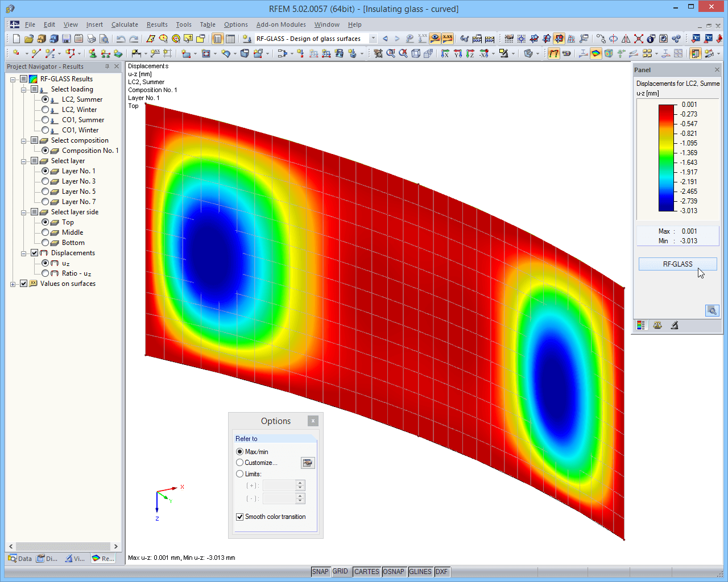Click the zoom window magnifier icon
This screenshot has width=728, height=582.
tap(391, 53)
